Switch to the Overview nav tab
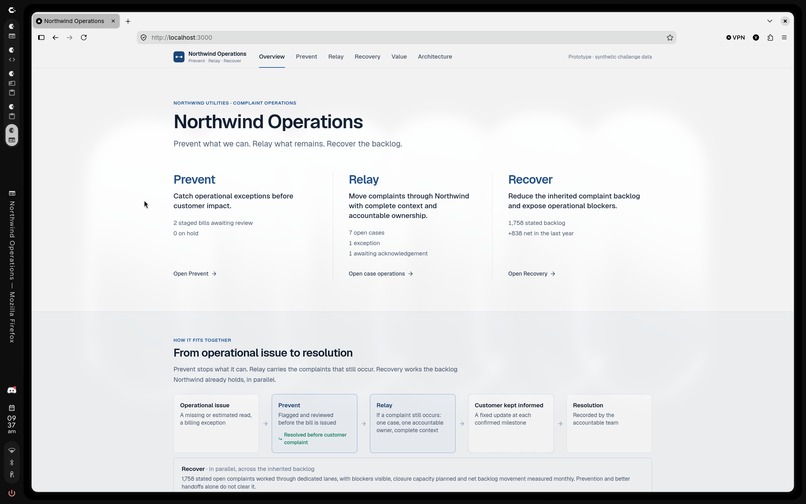 pyautogui.click(x=271, y=57)
